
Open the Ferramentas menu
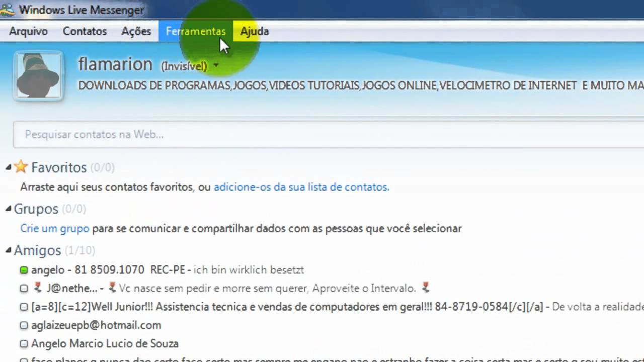196,31
